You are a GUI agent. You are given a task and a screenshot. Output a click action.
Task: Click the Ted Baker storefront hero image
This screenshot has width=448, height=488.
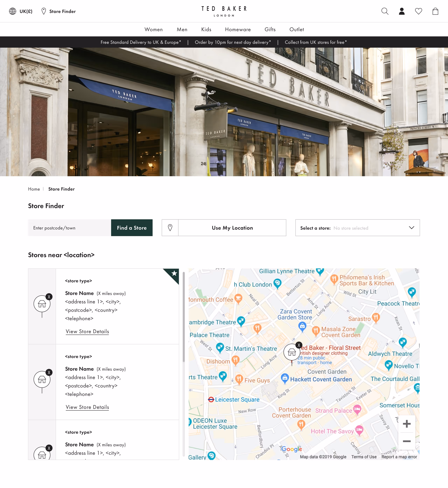224,112
